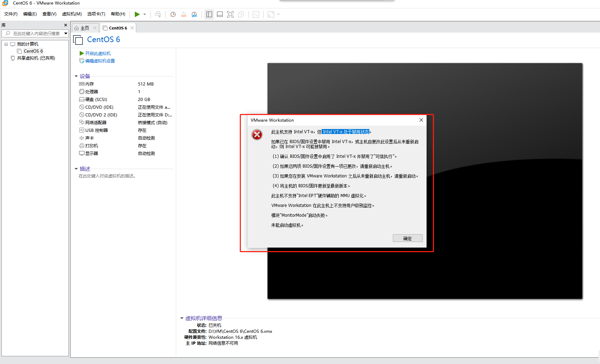Click the 512 MB memory value
The width and height of the screenshot is (600, 364).
(146, 84)
